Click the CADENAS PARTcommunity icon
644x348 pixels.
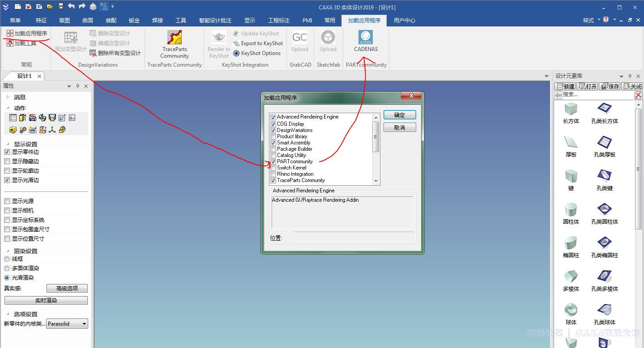366,38
